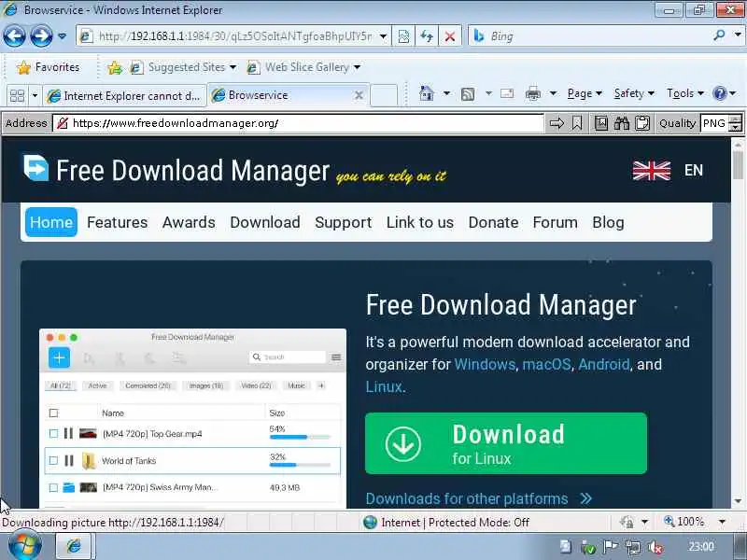747x560 pixels.
Task: Click the IE Home icon in command bar
Action: pyautogui.click(x=427, y=93)
